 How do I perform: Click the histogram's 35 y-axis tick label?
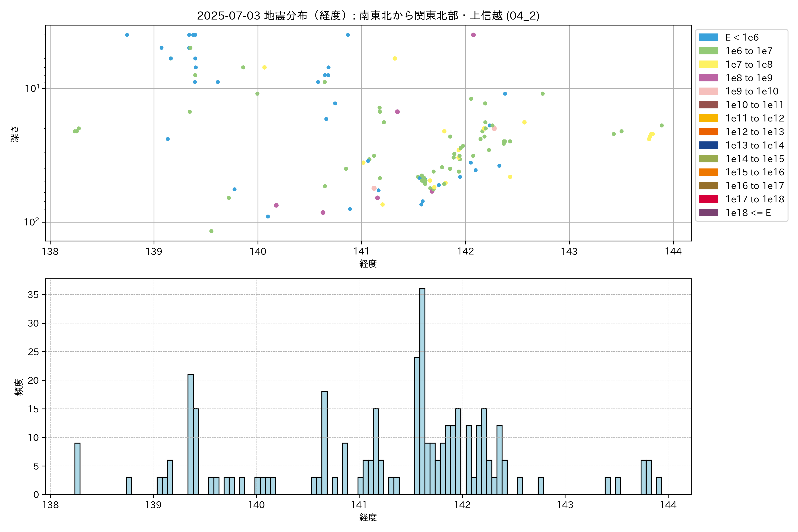tap(33, 295)
